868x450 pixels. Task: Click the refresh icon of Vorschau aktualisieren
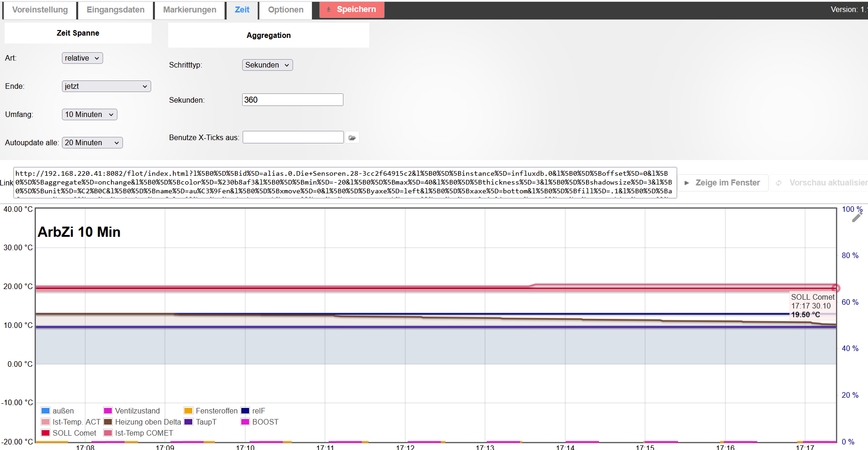[779, 183]
